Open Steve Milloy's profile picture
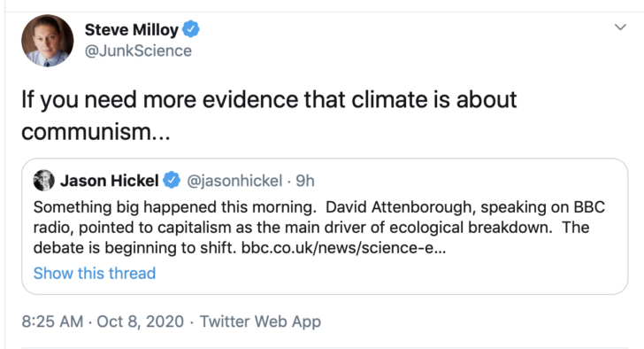This screenshot has height=349, width=644. point(47,41)
